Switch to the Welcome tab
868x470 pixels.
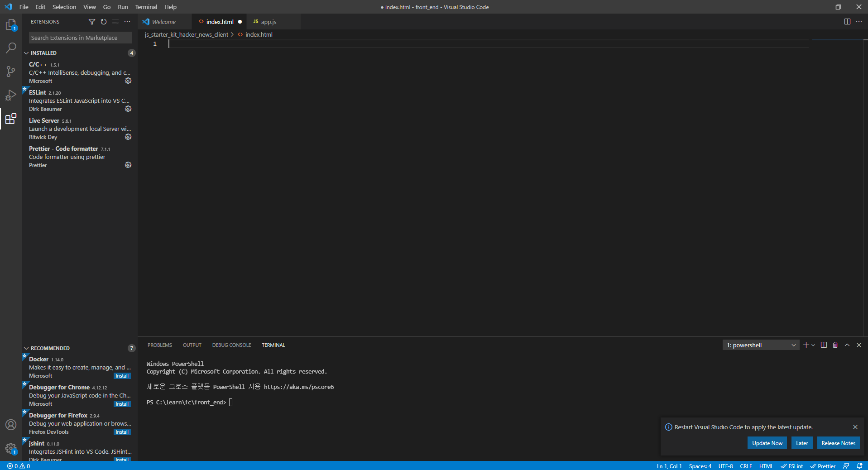point(164,22)
